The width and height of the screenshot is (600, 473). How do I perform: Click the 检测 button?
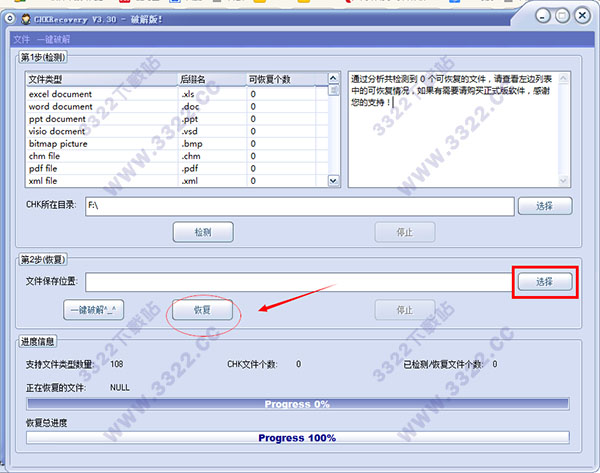click(203, 232)
